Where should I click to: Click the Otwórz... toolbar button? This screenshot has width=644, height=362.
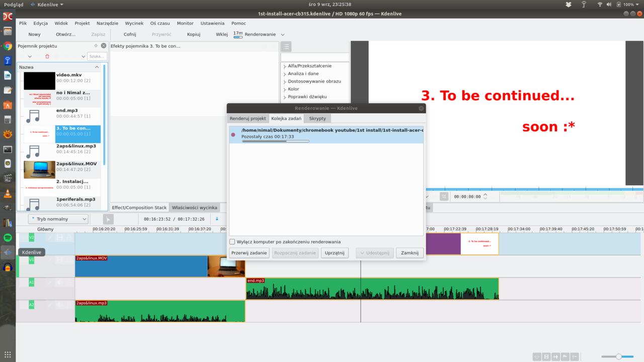pyautogui.click(x=66, y=35)
